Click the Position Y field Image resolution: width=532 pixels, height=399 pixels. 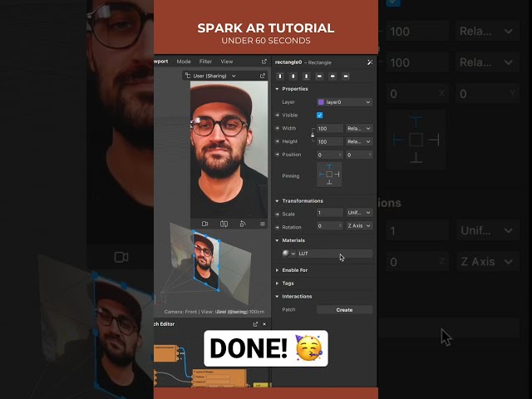(x=359, y=155)
